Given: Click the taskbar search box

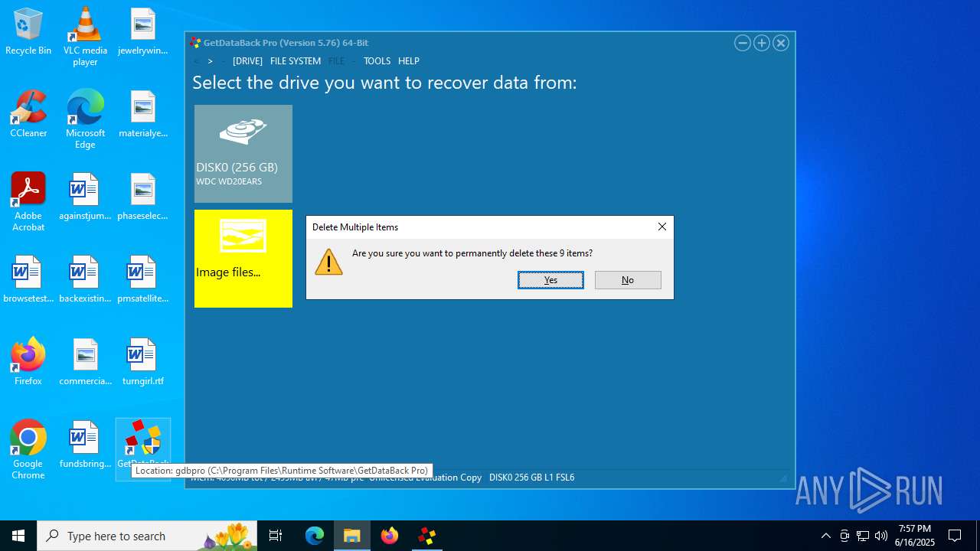Looking at the screenshot, I should coord(147,536).
